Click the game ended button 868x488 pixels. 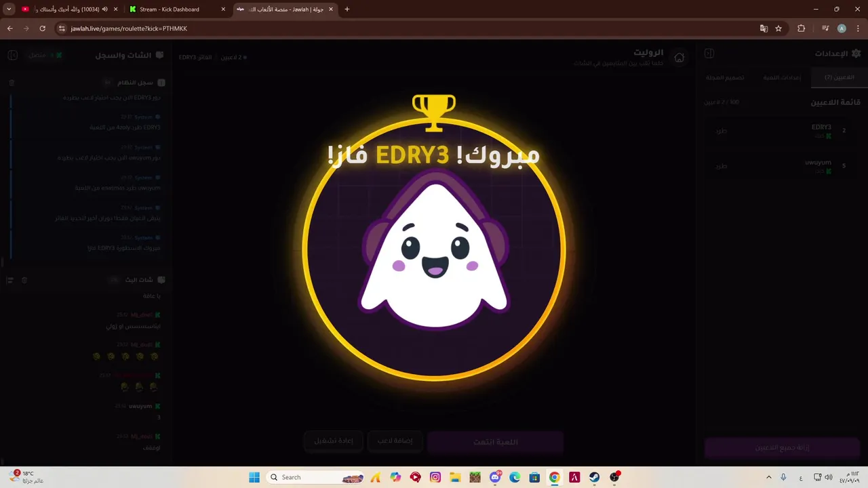pyautogui.click(x=495, y=442)
